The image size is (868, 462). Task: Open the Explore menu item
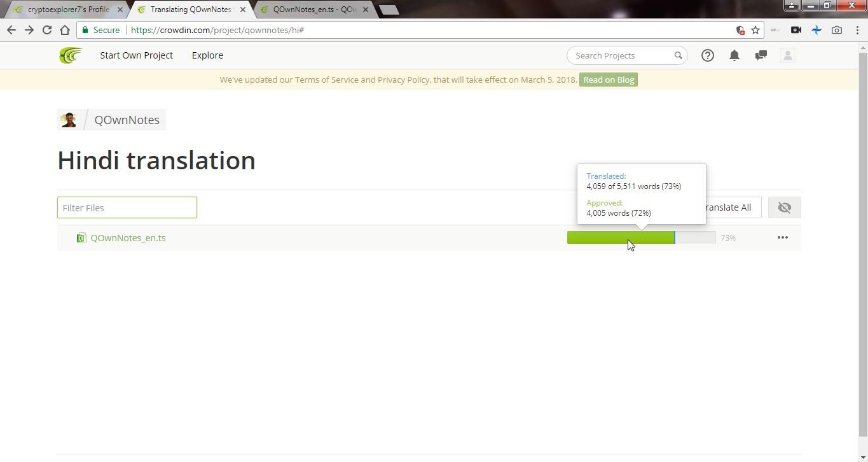pyautogui.click(x=207, y=55)
